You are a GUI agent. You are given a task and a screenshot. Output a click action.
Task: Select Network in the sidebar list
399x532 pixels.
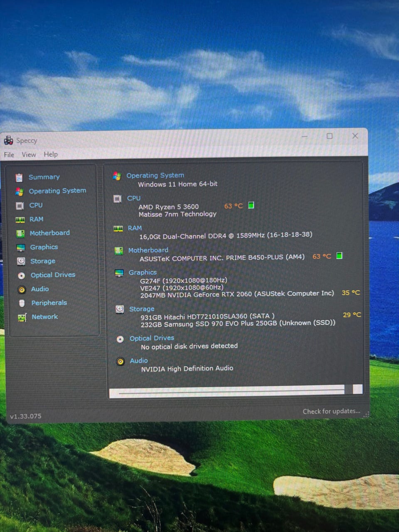(x=45, y=317)
